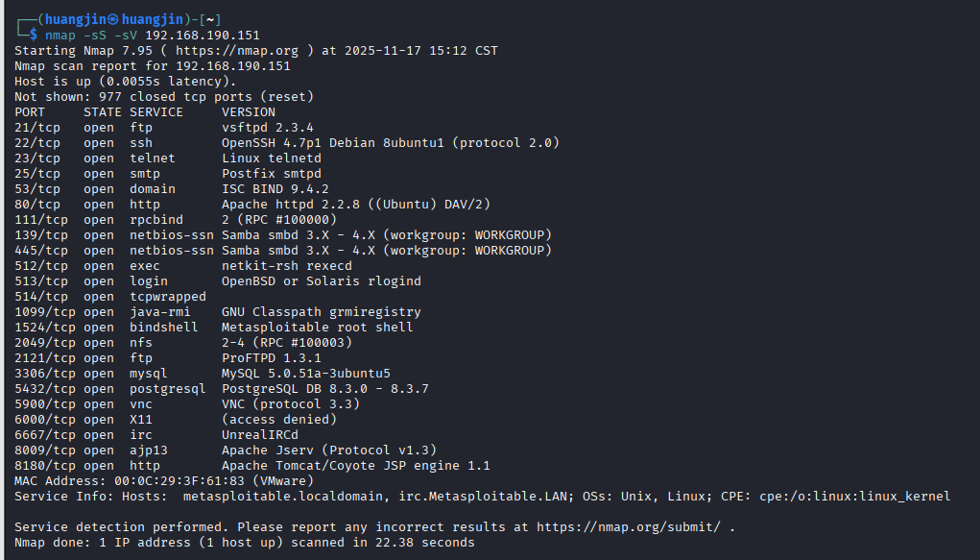Click the metasploitable.localdomain hostname
Viewport: 980px width, 560px height.
tap(283, 497)
